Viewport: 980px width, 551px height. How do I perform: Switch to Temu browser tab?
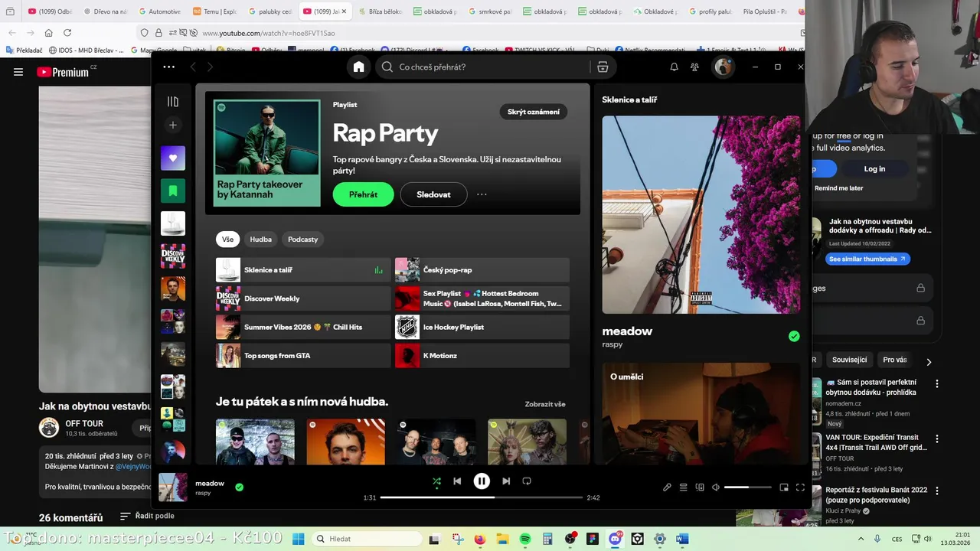[214, 11]
